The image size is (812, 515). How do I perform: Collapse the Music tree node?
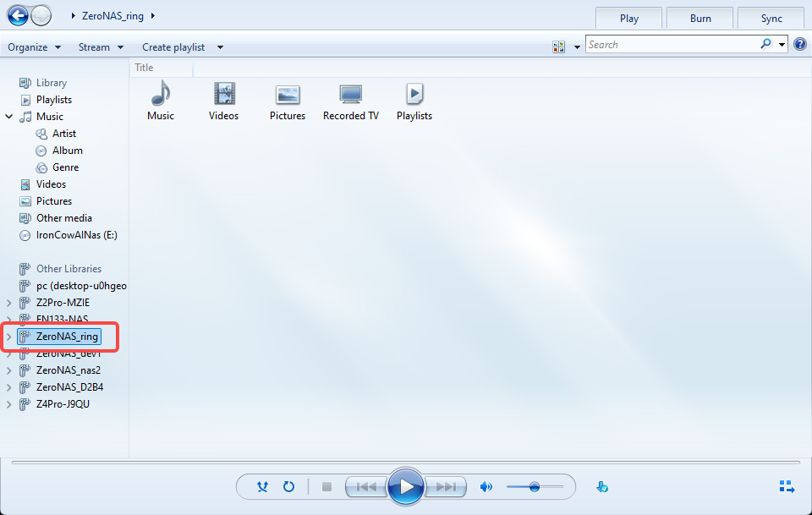pyautogui.click(x=8, y=117)
